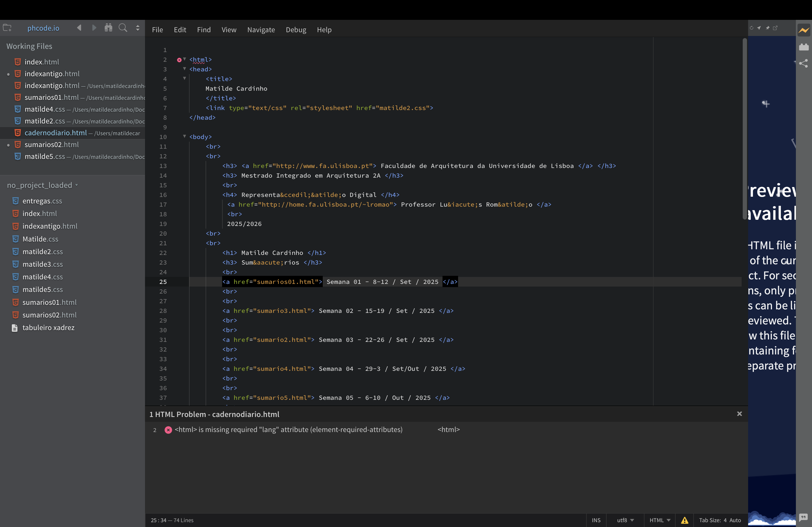Click the phcode.io link in sidebar
The height and width of the screenshot is (527, 812).
coord(43,28)
